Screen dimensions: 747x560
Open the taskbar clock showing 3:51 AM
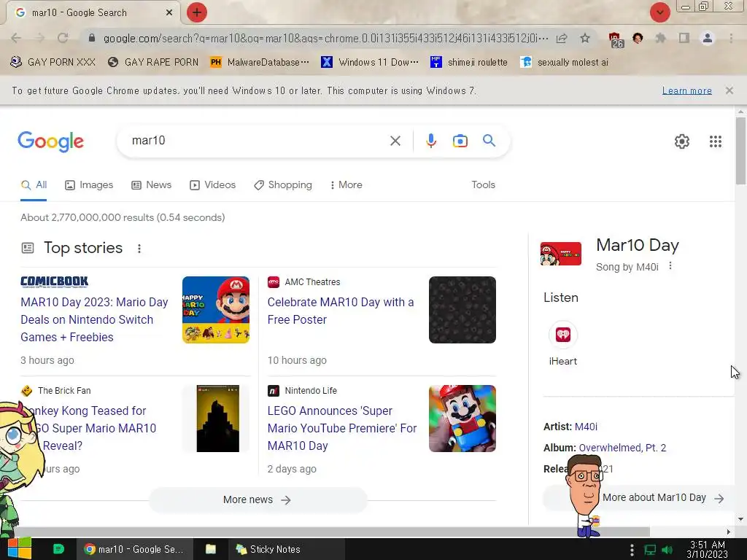coord(707,550)
